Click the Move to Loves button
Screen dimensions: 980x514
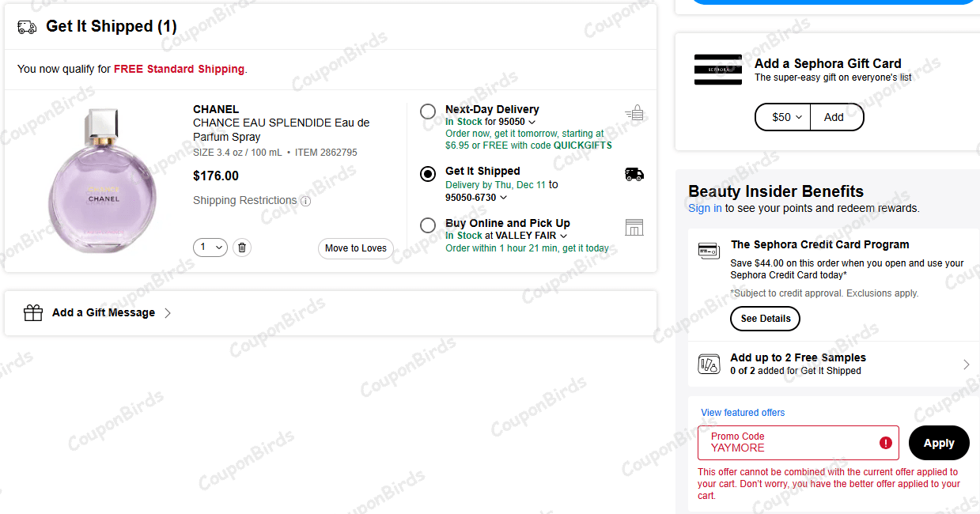(356, 248)
